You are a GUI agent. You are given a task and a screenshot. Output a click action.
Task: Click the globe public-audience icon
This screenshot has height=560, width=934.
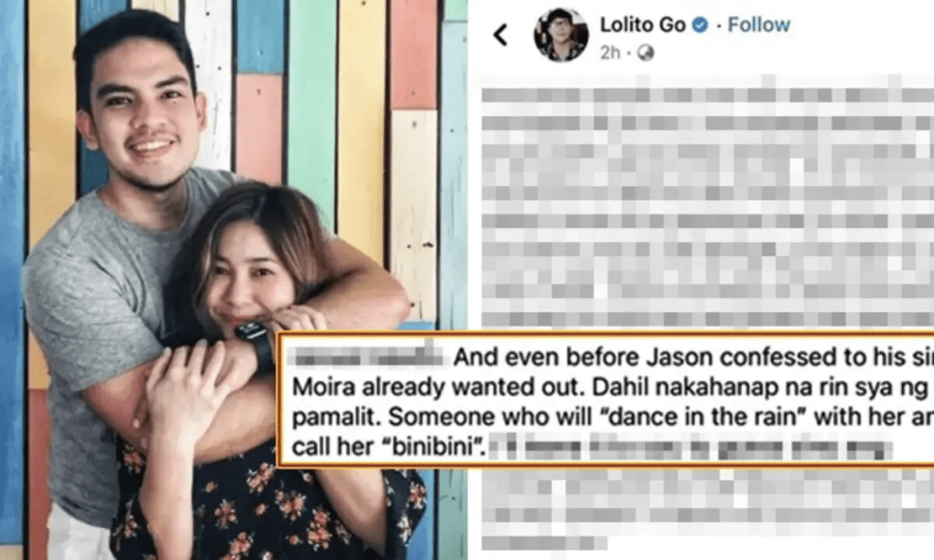(646, 53)
